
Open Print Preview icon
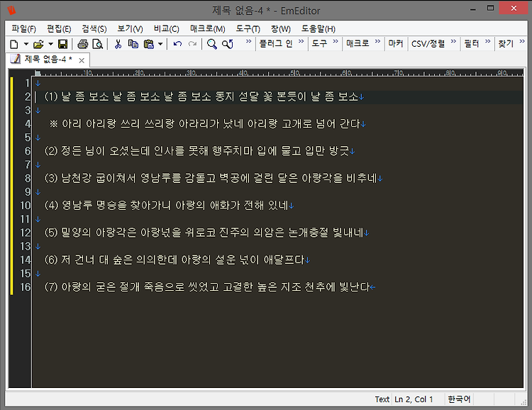[98, 44]
